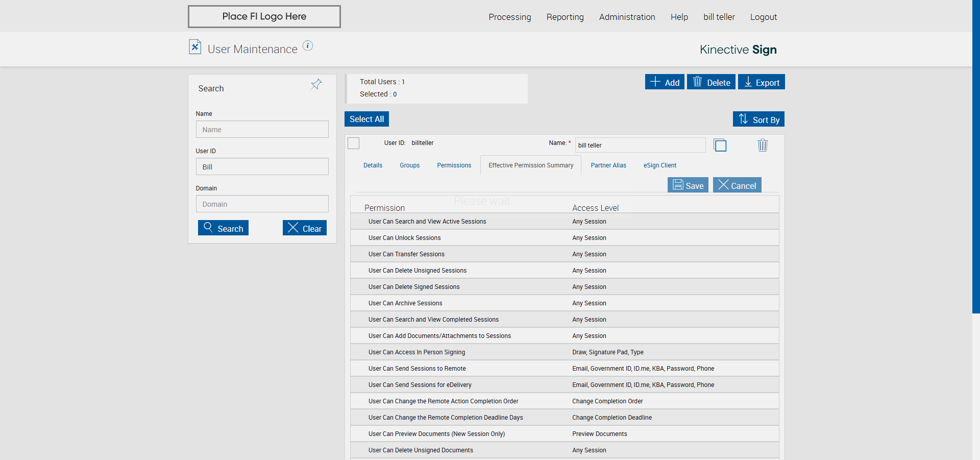The width and height of the screenshot is (980, 460).
Task: Click the Select All button
Action: click(x=366, y=119)
